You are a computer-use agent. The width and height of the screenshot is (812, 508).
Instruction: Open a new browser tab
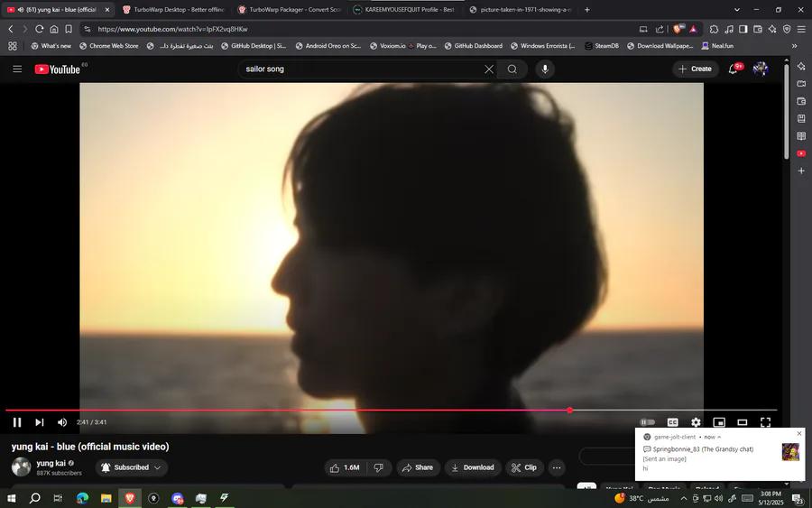(x=586, y=9)
